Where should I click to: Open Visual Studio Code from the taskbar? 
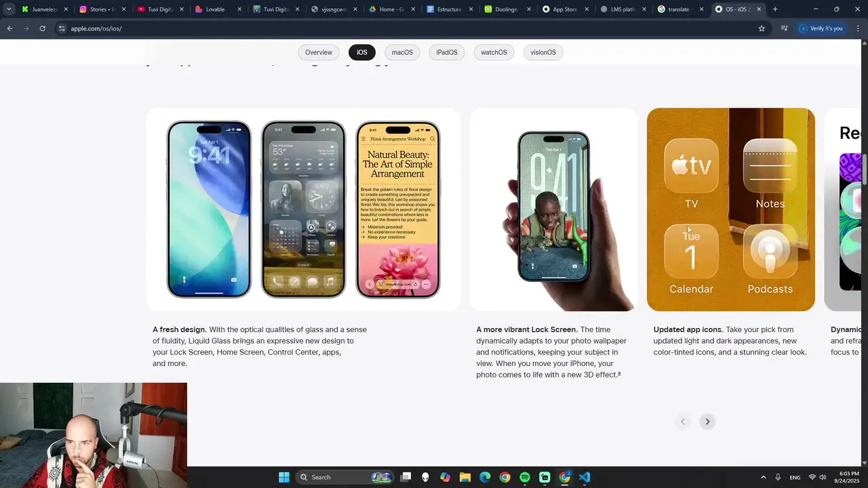tap(585, 477)
